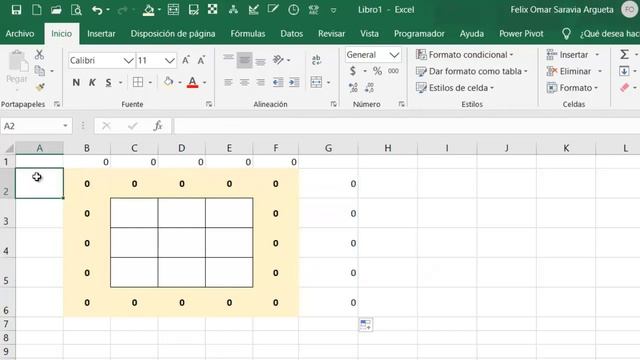Decrease decimal places
This screenshot has height=360, width=640.
pyautogui.click(x=369, y=87)
